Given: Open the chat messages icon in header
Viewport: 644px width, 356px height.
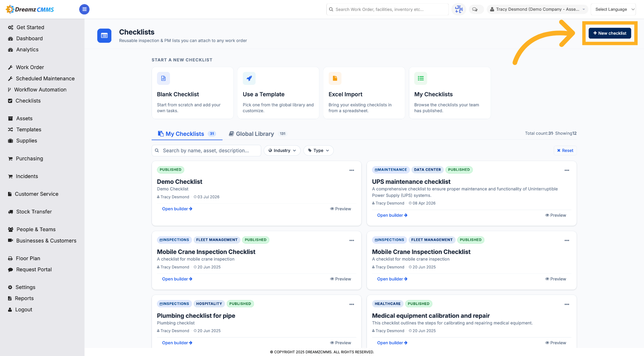Looking at the screenshot, I should (475, 9).
